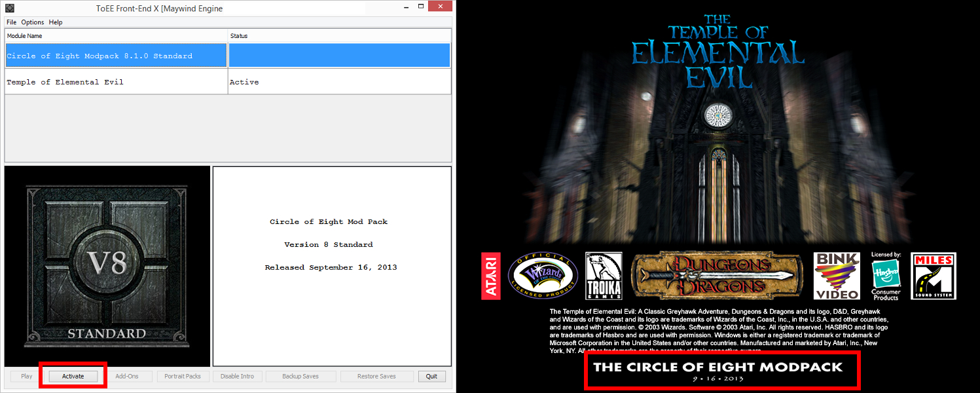Quit the ToEE Front-End
The height and width of the screenshot is (393, 980).
click(431, 377)
